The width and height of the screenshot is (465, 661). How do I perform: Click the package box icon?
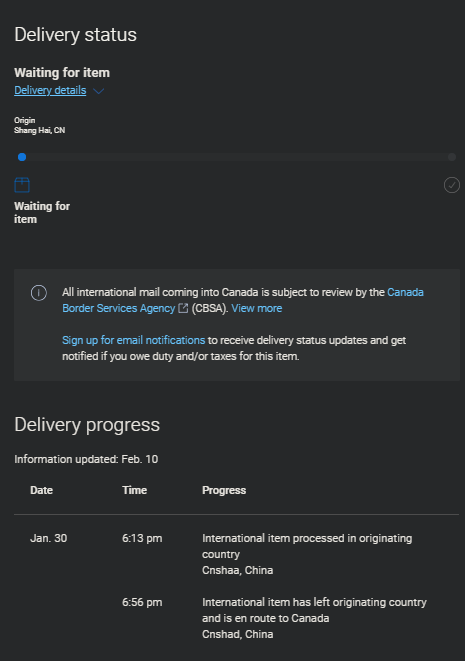(x=22, y=185)
